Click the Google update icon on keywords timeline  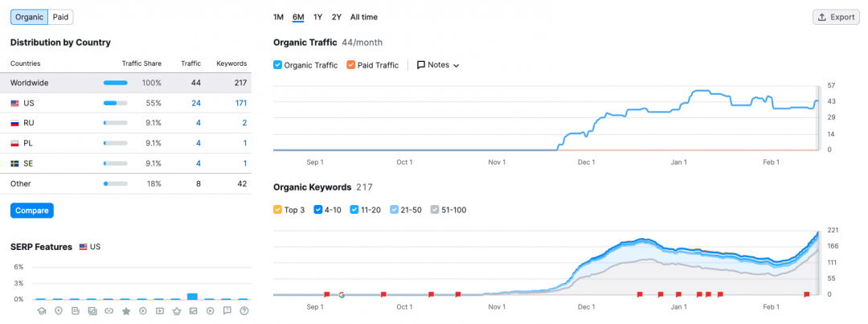click(342, 295)
